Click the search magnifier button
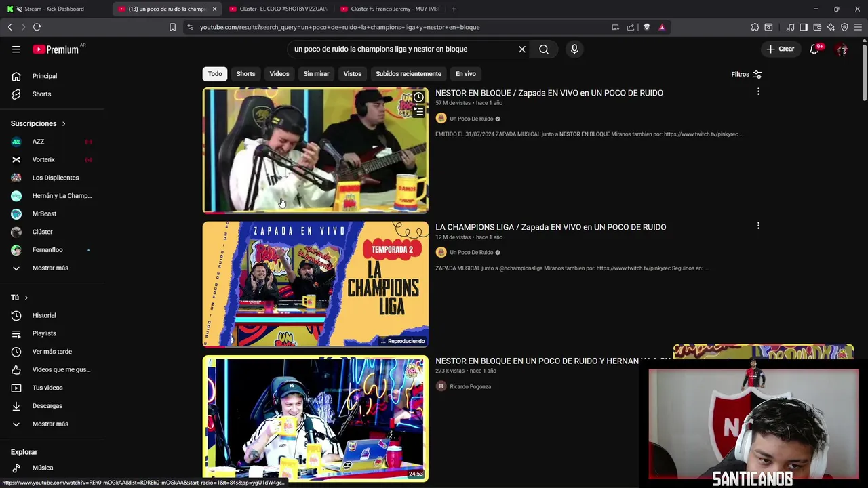868x488 pixels. (544, 49)
